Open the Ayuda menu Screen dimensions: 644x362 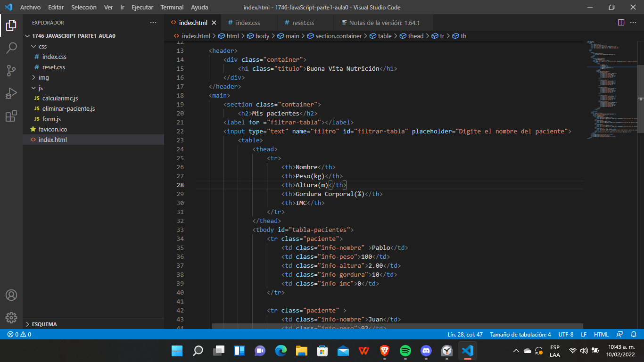[199, 7]
